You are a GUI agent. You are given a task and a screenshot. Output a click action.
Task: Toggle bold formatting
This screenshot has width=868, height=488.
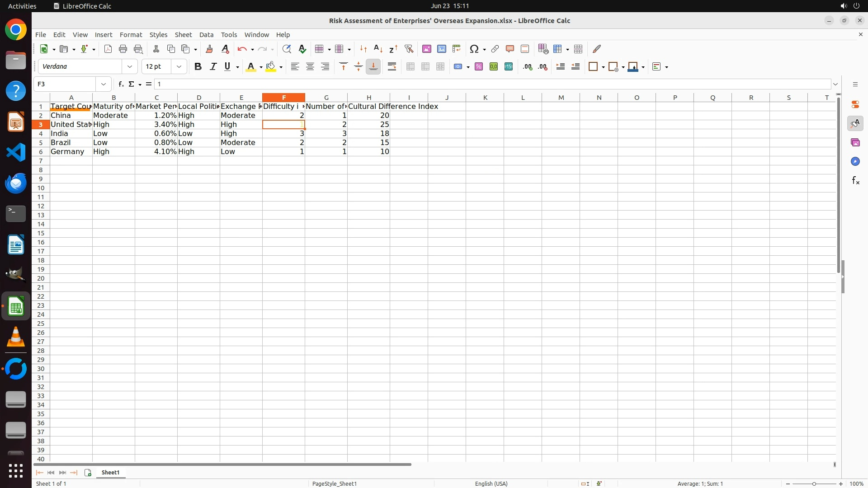click(x=198, y=67)
